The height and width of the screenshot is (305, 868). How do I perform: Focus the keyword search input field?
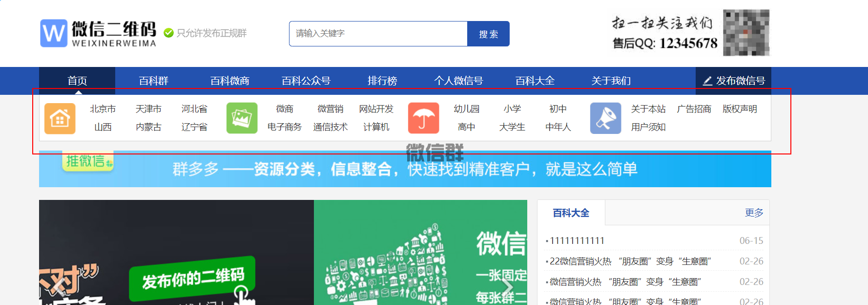[x=378, y=34]
